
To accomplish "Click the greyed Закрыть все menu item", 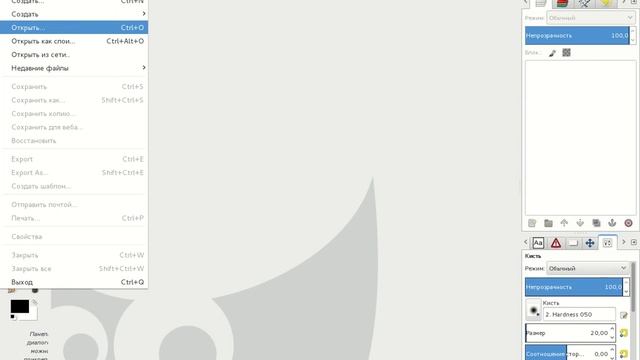I will point(74,269).
